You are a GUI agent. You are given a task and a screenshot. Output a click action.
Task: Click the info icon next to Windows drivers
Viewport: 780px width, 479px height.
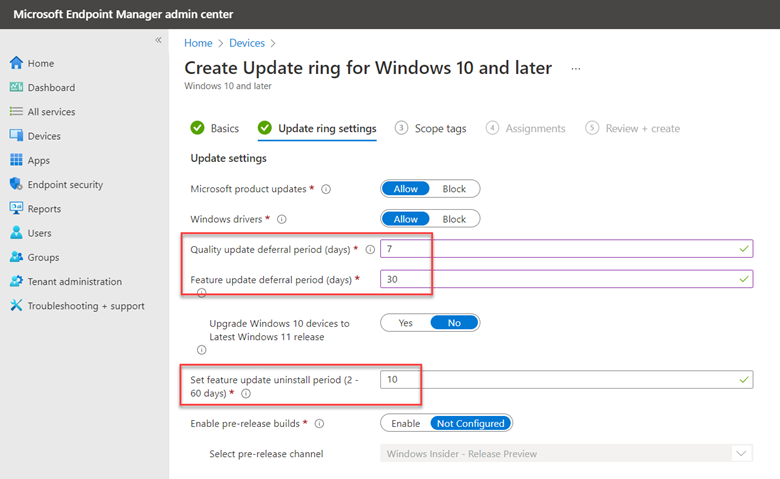[x=282, y=219]
